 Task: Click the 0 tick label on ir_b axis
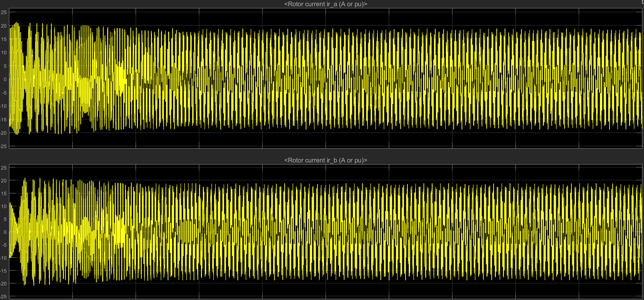click(5, 232)
